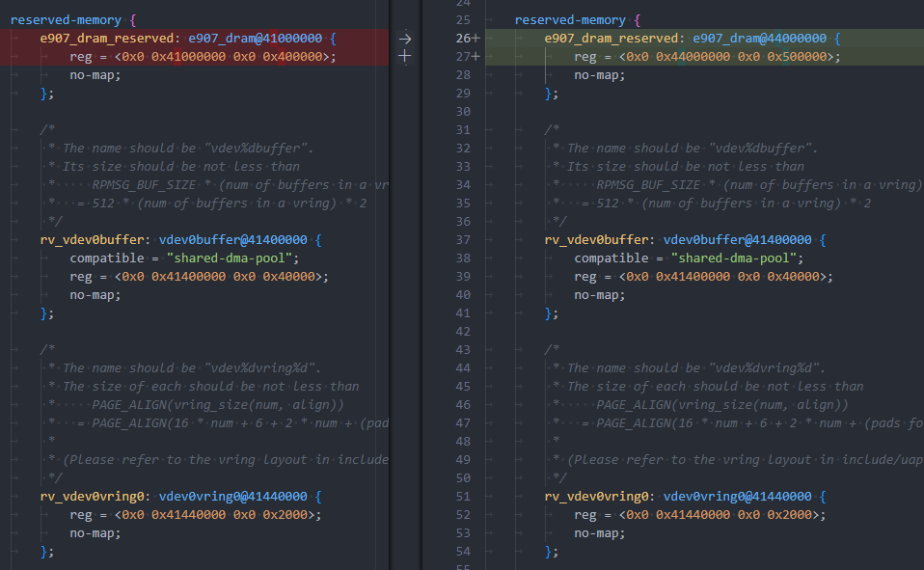Screen dimensions: 924x570
Task: Select line number 37 in the gutter
Action: pos(462,240)
